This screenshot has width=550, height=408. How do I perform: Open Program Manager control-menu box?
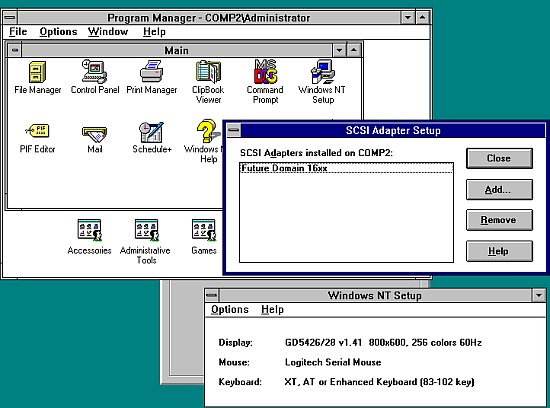(x=10, y=18)
